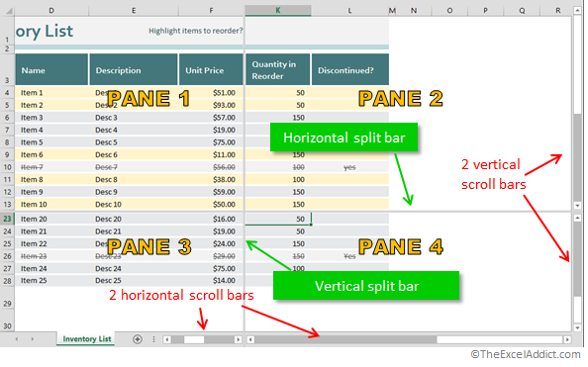The image size is (588, 367).
Task: Select column D header
Action: [x=51, y=11]
